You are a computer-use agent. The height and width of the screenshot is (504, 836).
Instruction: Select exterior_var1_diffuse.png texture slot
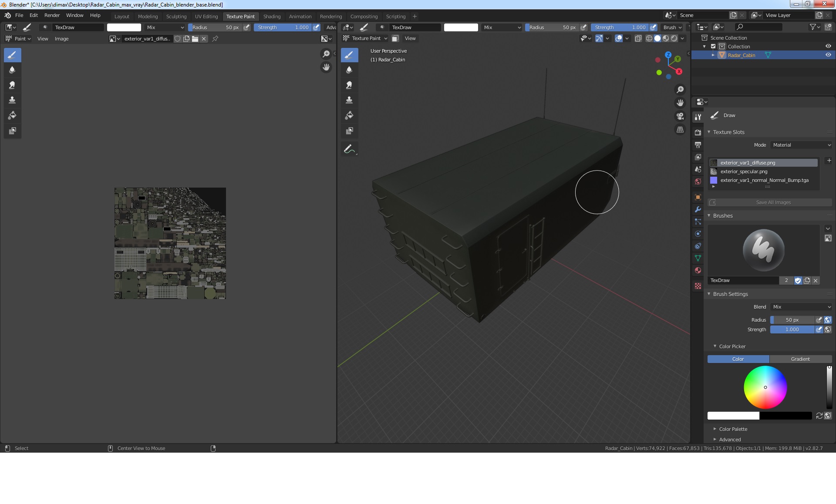tap(765, 162)
